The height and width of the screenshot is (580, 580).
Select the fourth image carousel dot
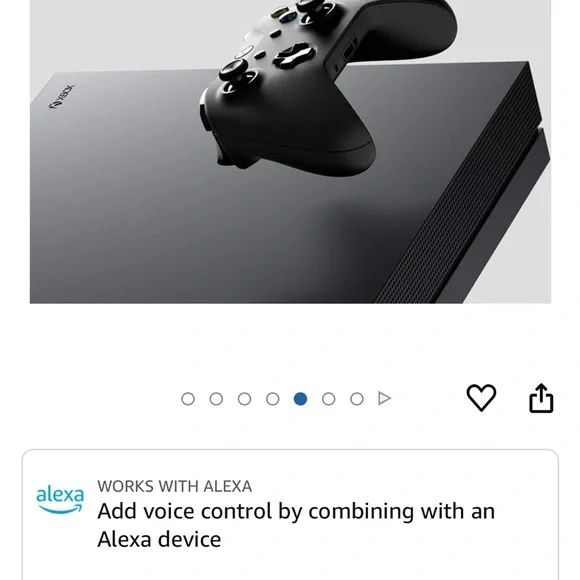273,399
